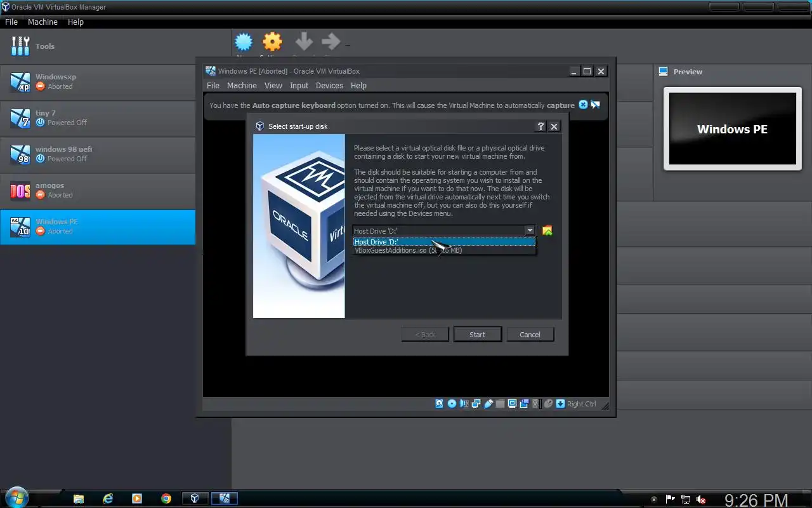This screenshot has width=812, height=508.
Task: Open Action Center flag in system tray
Action: (670, 500)
